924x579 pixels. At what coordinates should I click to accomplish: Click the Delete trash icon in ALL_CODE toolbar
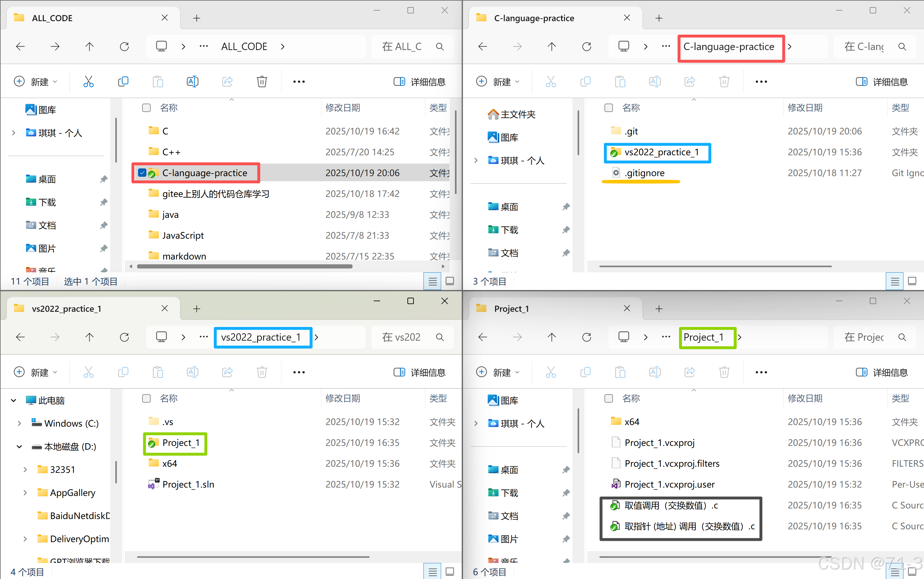[x=262, y=81]
